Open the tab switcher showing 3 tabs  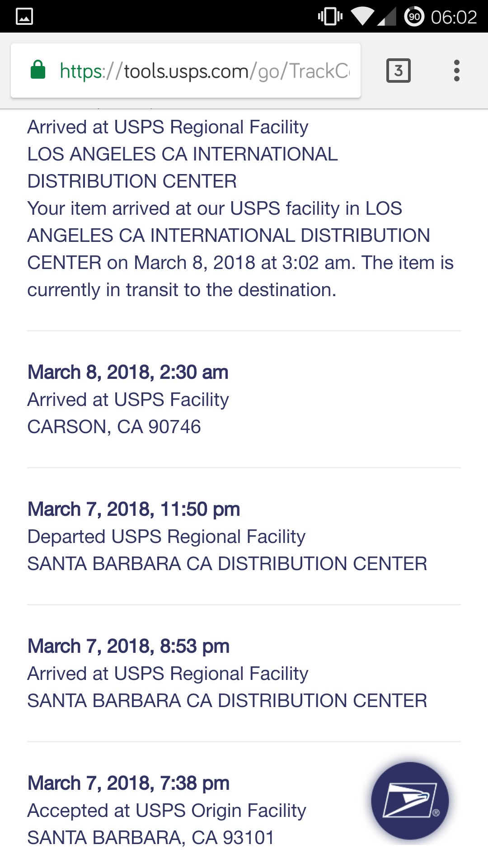pos(398,71)
